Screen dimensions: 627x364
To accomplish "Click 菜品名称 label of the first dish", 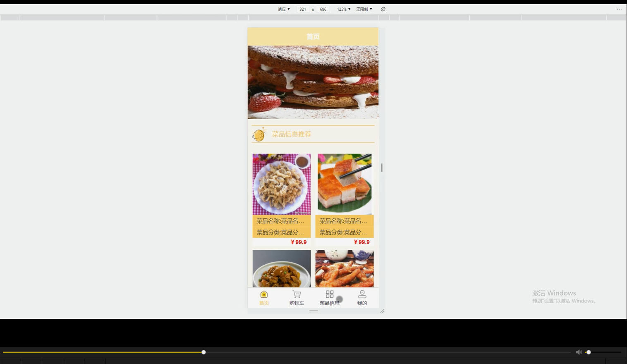I will (280, 221).
